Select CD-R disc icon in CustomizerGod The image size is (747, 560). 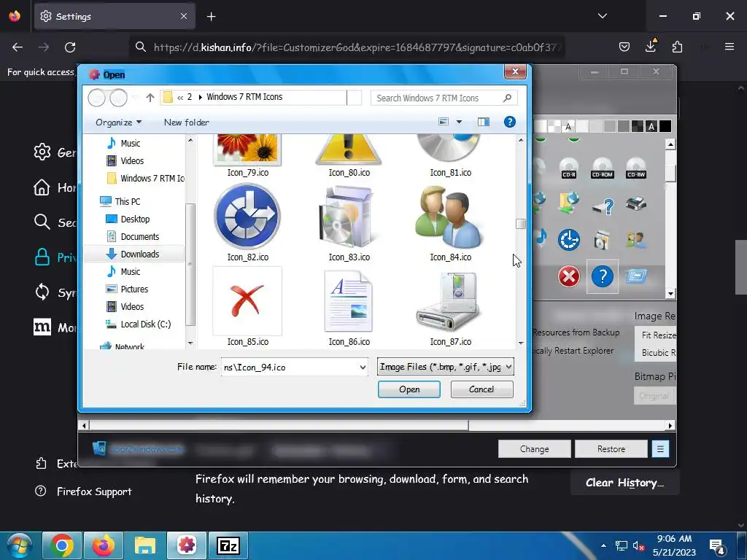point(569,168)
